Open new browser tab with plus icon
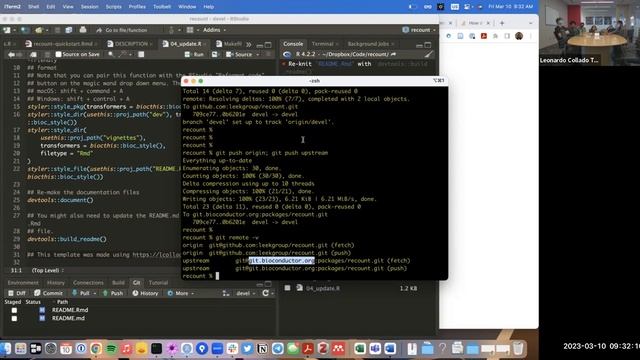 click(502, 23)
